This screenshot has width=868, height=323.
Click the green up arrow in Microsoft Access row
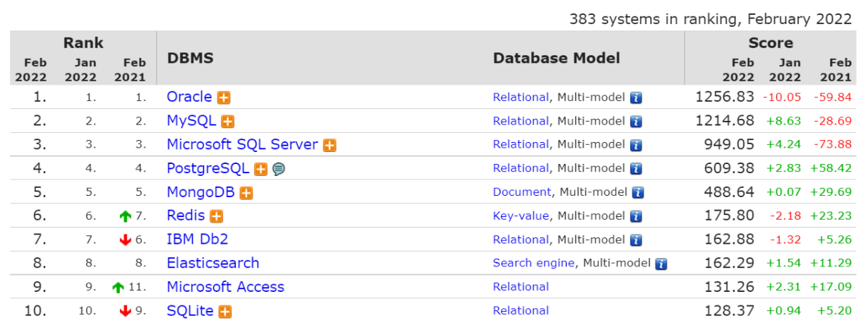pos(119,288)
